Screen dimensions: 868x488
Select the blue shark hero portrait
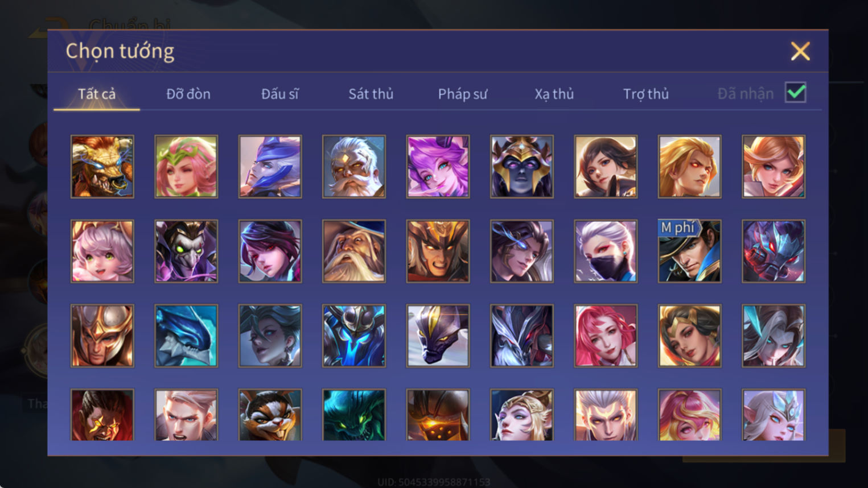click(186, 336)
